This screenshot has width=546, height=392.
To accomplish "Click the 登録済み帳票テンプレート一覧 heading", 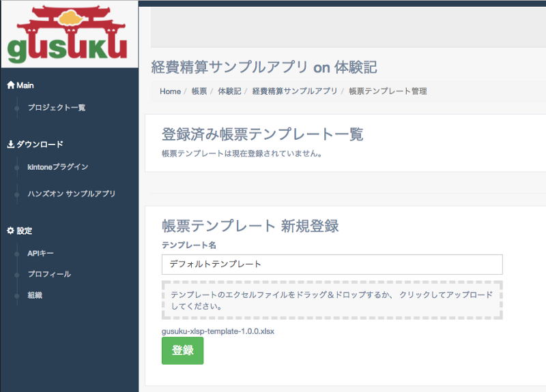I will coord(263,134).
